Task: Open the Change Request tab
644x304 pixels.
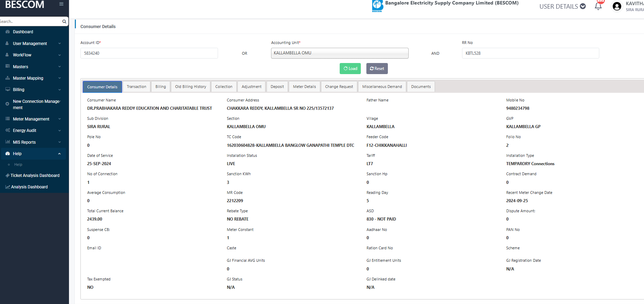Action: pos(339,87)
